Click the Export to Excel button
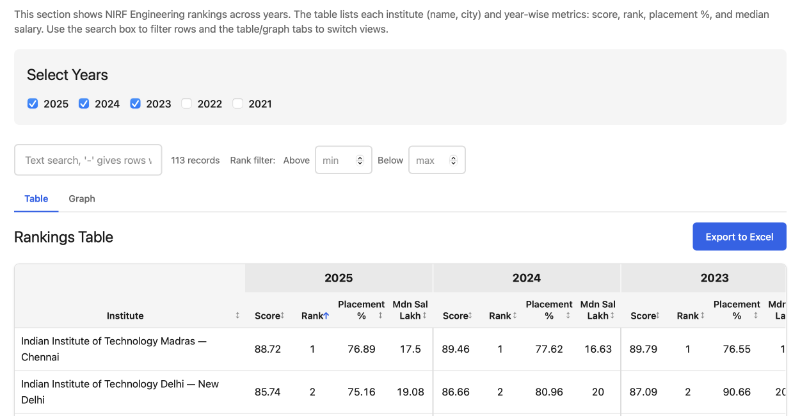Image resolution: width=800 pixels, height=416 pixels. coord(739,237)
